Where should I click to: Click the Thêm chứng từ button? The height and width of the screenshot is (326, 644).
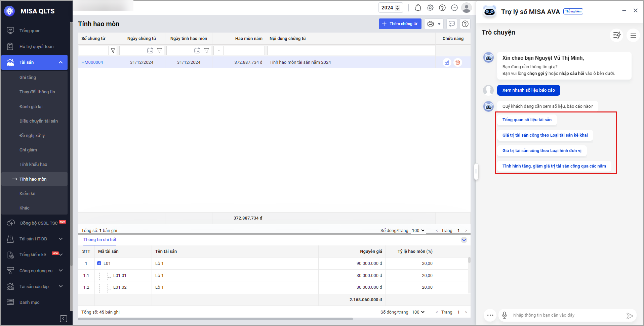400,24
